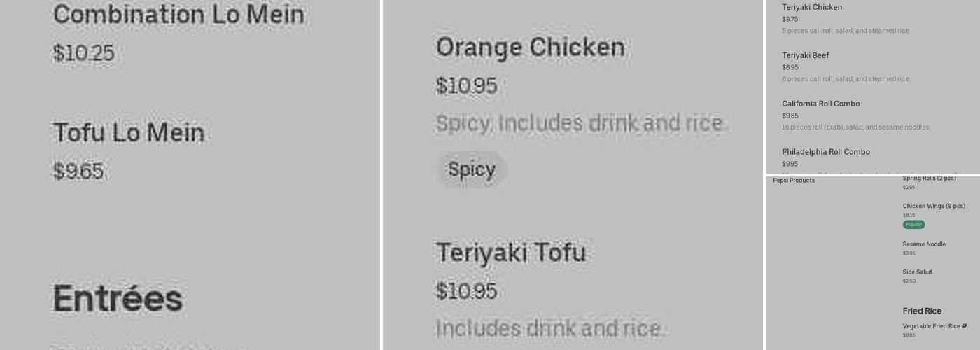Choose the Teriyaki Tofu entry
Viewport: 980px width, 350px height.
[510, 253]
